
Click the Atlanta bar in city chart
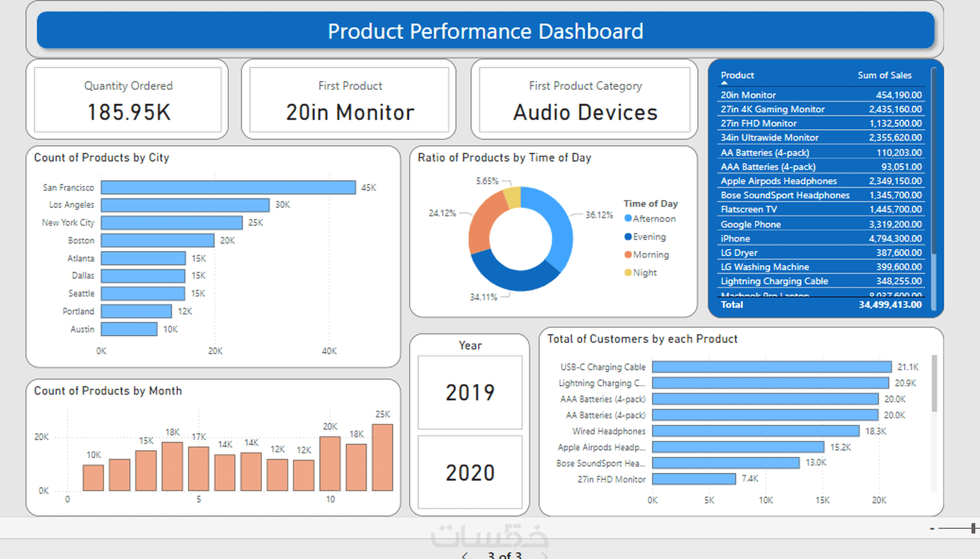click(144, 258)
